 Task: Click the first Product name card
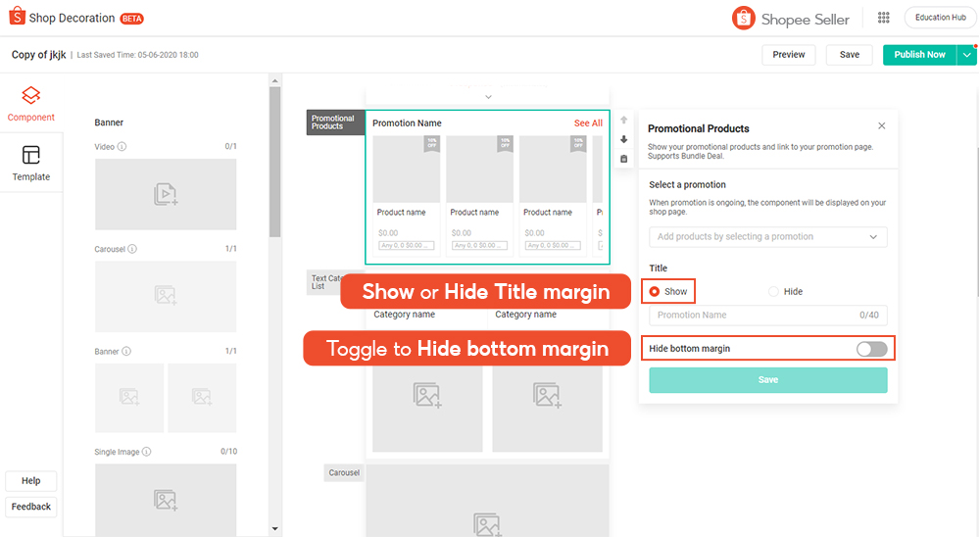(407, 194)
